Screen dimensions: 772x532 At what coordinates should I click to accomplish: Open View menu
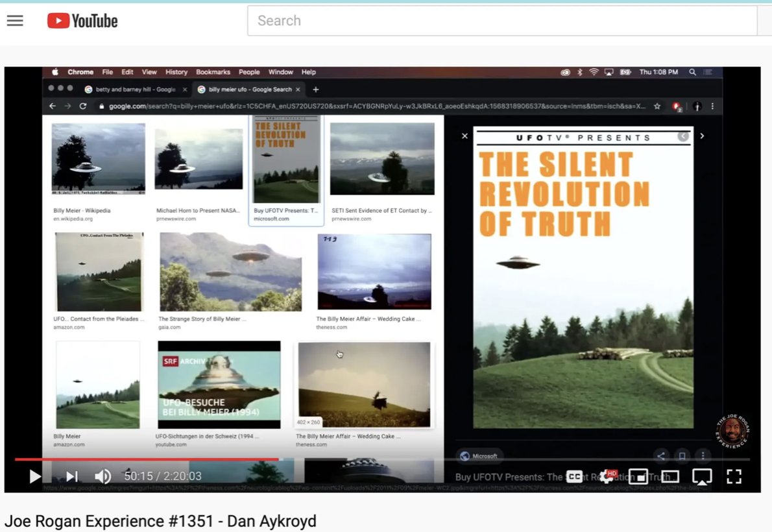tap(149, 72)
